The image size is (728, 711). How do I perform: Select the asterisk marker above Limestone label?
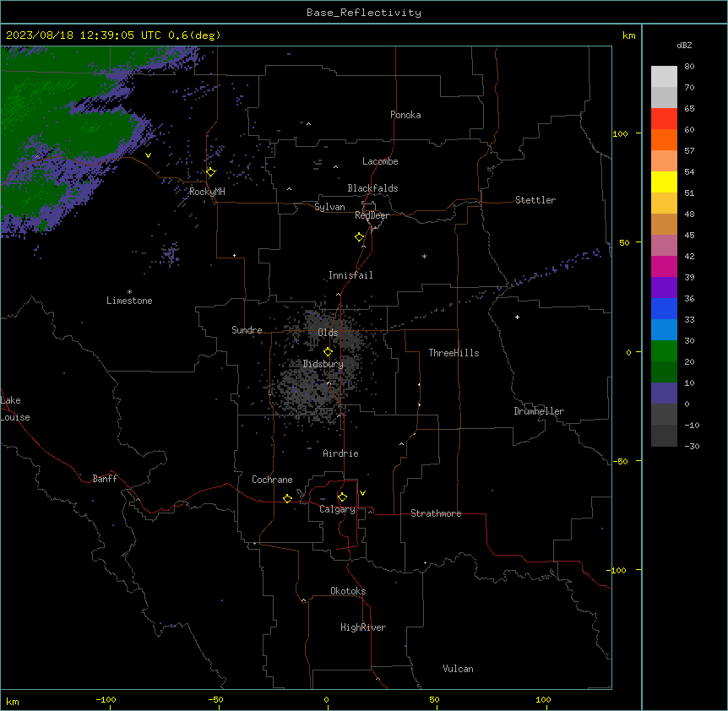click(x=129, y=292)
